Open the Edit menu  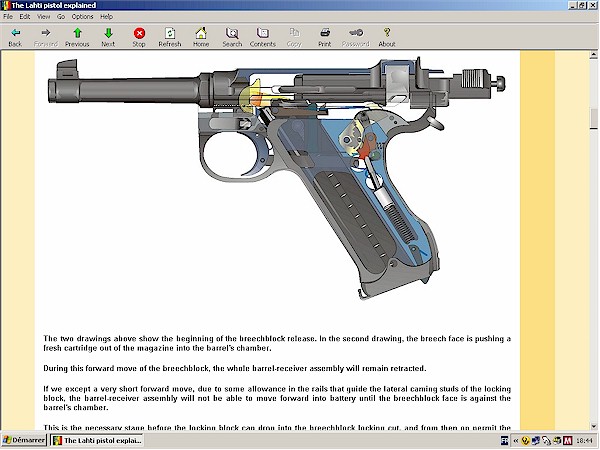(25, 16)
